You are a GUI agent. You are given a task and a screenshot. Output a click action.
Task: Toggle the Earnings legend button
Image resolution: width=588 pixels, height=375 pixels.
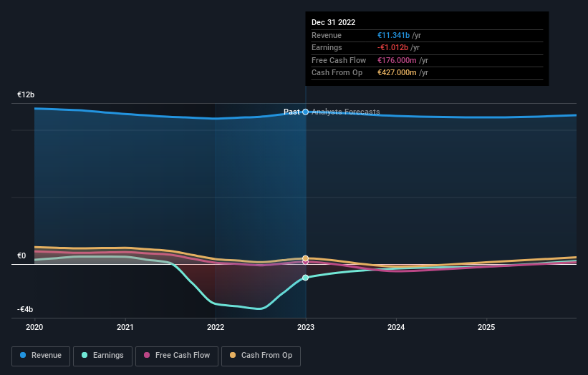pos(102,356)
